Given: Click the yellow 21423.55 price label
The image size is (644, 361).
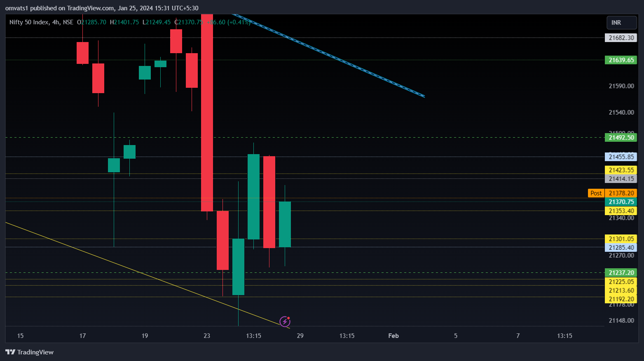Looking at the screenshot, I should (621, 170).
